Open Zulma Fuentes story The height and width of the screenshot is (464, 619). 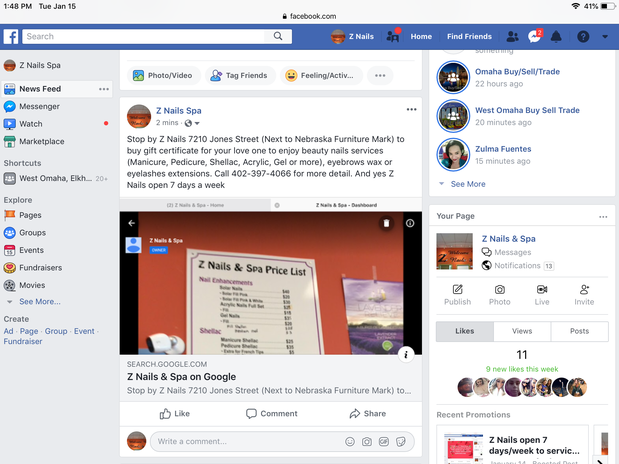(x=503, y=149)
